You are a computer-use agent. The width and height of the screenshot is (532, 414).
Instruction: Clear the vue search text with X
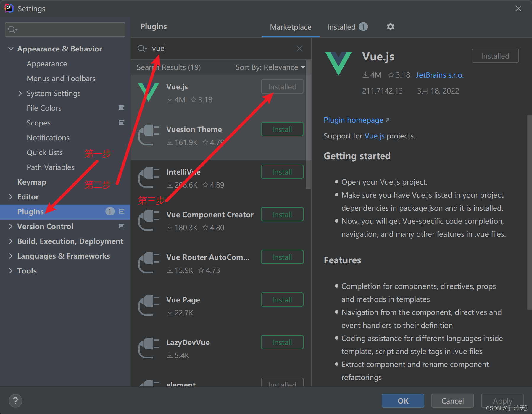pyautogui.click(x=299, y=48)
